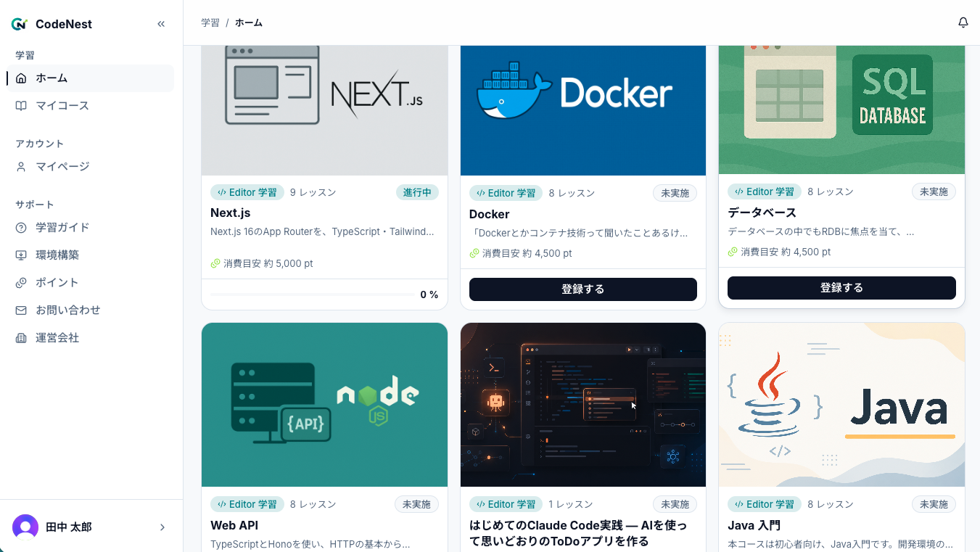Register for the Docker course with 登録する
Image resolution: width=980 pixels, height=552 pixels.
pyautogui.click(x=583, y=289)
